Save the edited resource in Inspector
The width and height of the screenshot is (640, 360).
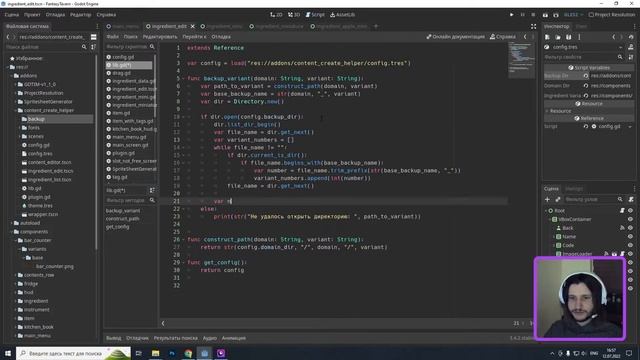[x=569, y=37]
